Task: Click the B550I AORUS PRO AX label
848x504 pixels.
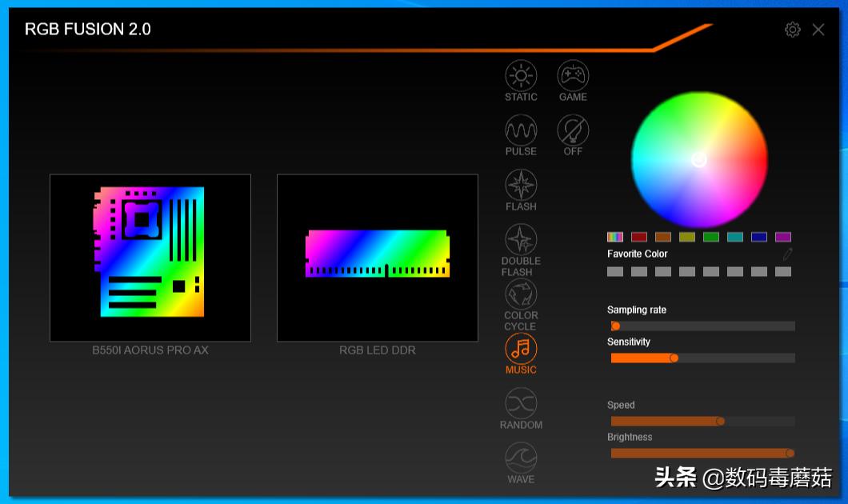Action: [150, 350]
